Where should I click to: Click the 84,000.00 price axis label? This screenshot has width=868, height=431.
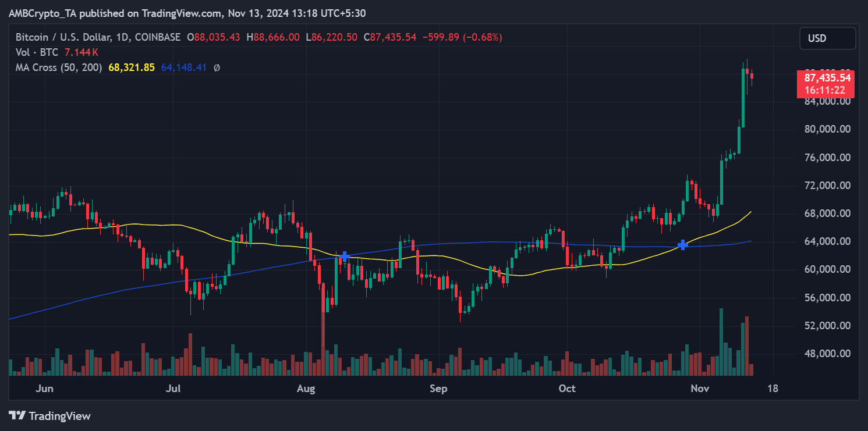(827, 101)
